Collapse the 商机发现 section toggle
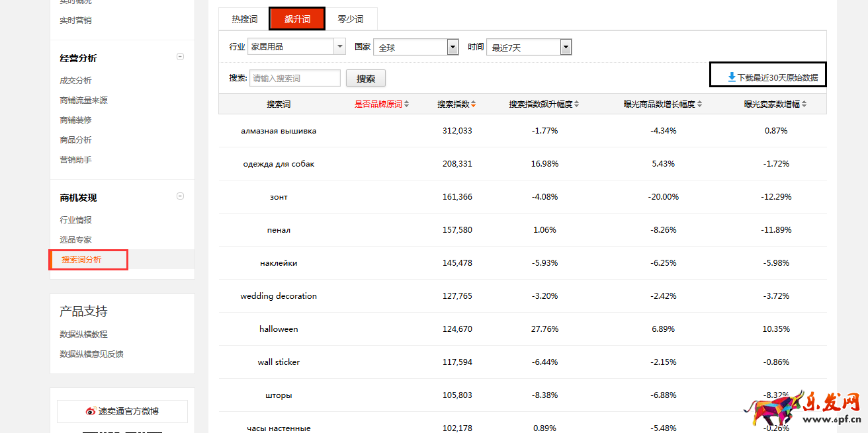868x433 pixels. [180, 196]
